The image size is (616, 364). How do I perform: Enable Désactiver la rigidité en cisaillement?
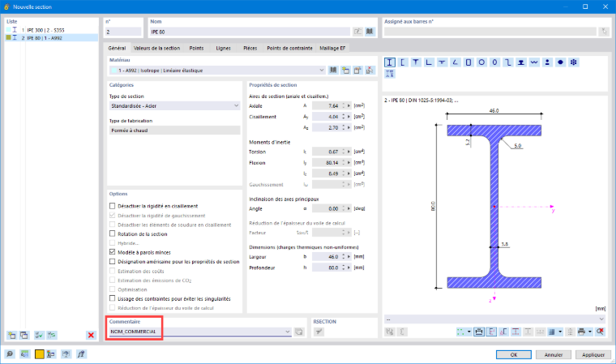pos(113,206)
